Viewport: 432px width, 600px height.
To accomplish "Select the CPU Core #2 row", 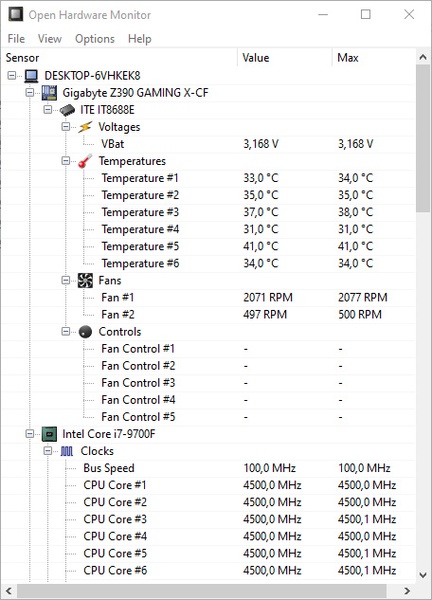I will click(209, 502).
